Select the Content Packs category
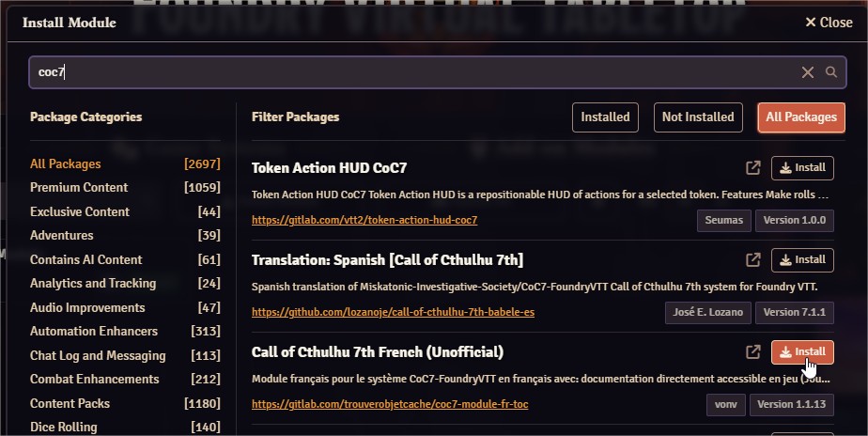This screenshot has height=436, width=868. pos(70,403)
